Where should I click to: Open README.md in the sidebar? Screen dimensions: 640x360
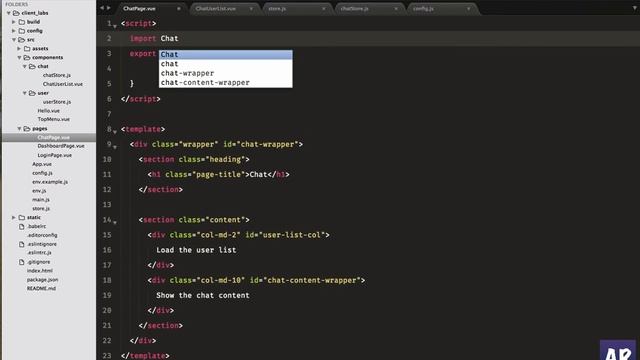coord(41,289)
